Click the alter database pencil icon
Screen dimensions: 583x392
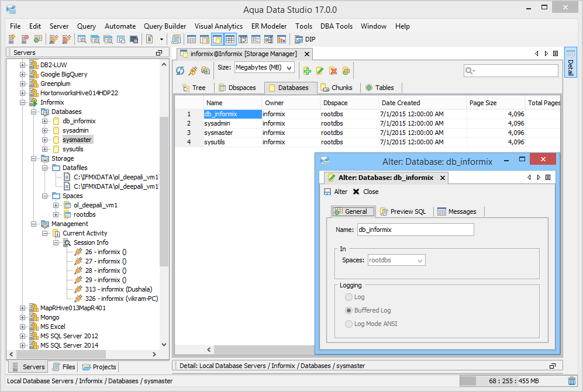320,71
